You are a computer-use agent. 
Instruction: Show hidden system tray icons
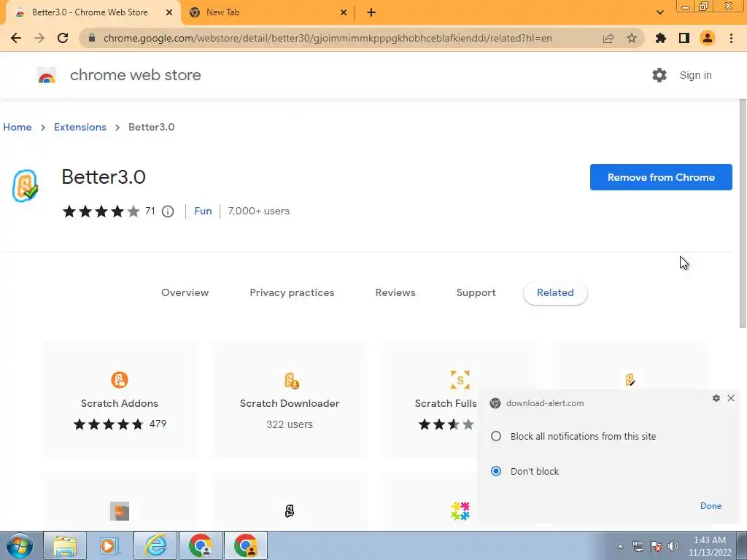click(x=620, y=546)
